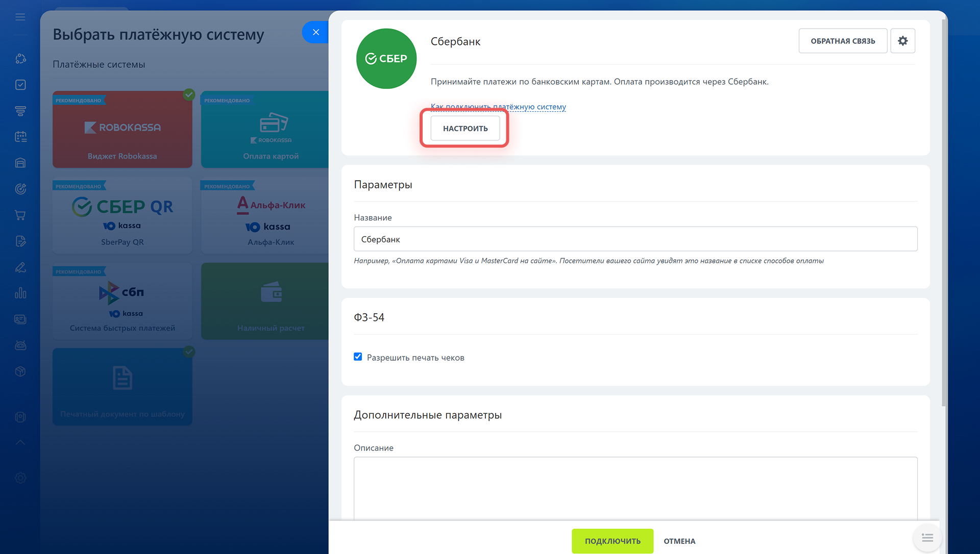Open the hamburger menu in sidebar

pyautogui.click(x=20, y=17)
